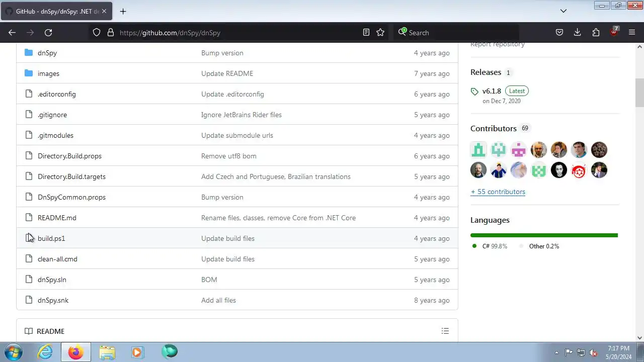The width and height of the screenshot is (644, 362).
Task: Open Firefox downloads panel
Action: (578, 33)
